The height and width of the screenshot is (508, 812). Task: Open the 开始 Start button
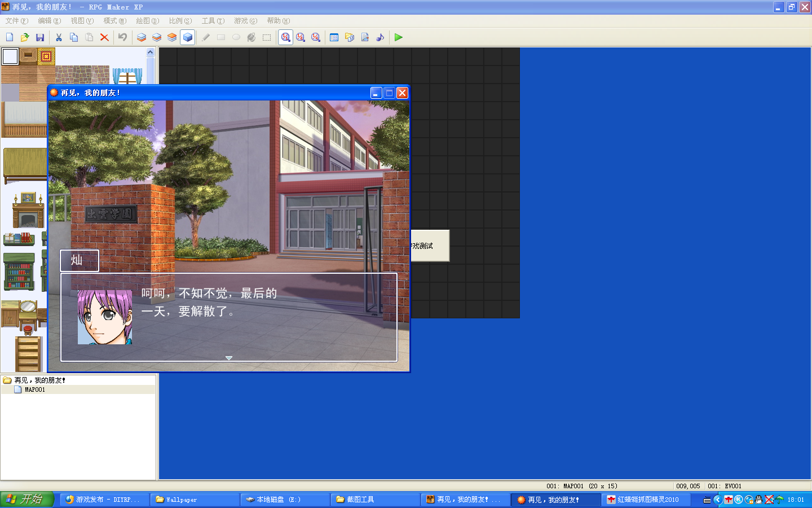click(27, 499)
